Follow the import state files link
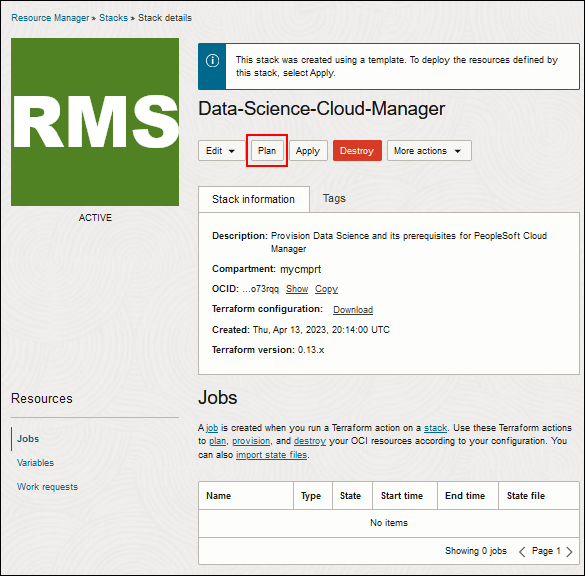The image size is (585, 576). point(271,455)
